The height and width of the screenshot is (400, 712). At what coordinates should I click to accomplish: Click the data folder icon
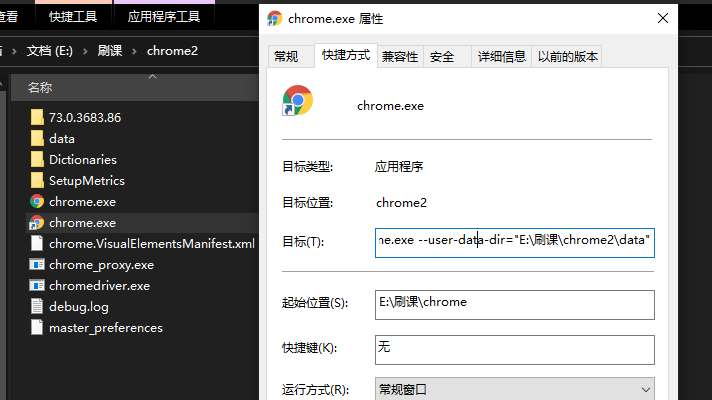pyautogui.click(x=37, y=138)
